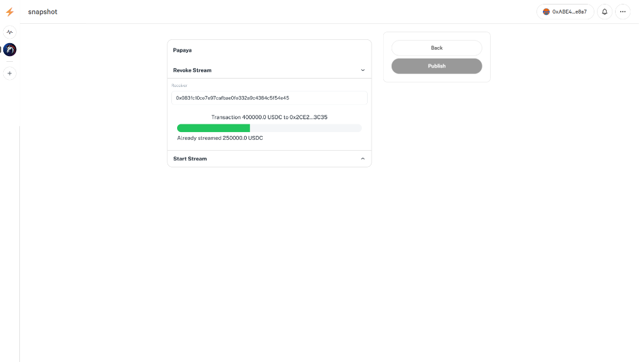Open the three-dot more options menu
The image size is (644, 362).
point(623,12)
